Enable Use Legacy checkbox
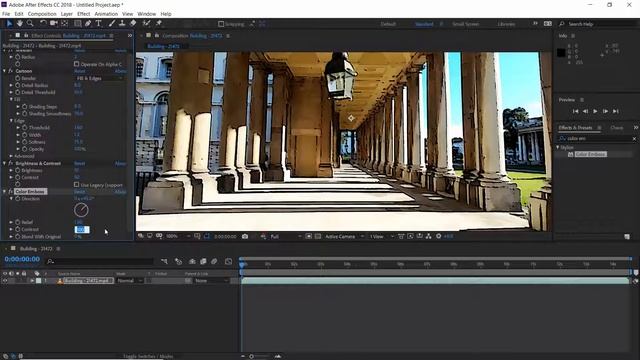 [x=76, y=184]
